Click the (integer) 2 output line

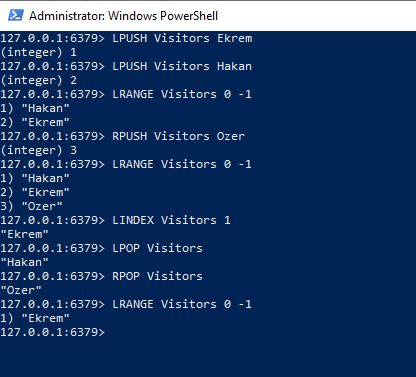click(38, 80)
